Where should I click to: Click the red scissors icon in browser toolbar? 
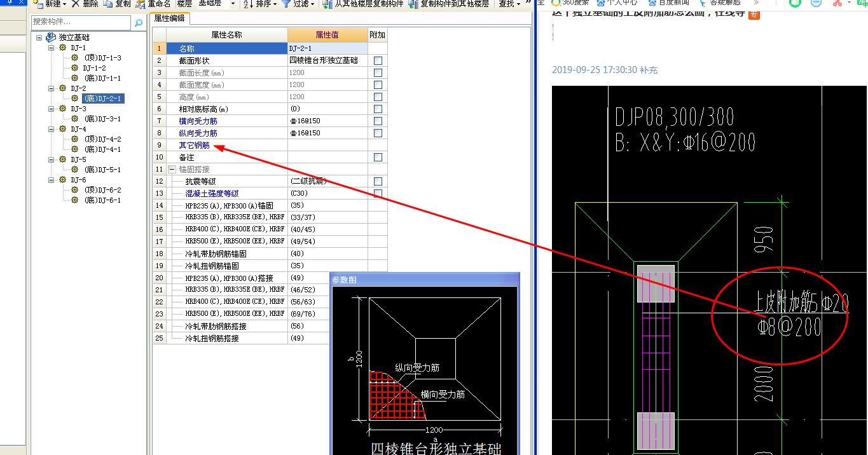[837, 3]
